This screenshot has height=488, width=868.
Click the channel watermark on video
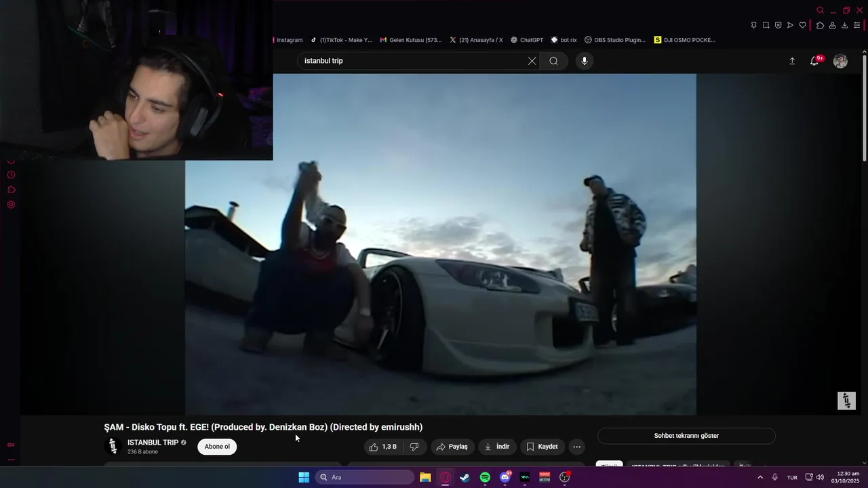tap(846, 401)
